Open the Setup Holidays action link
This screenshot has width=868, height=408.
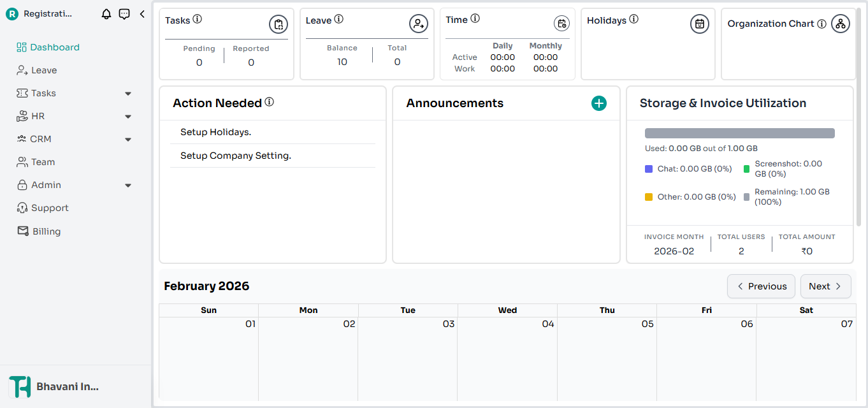pyautogui.click(x=215, y=133)
